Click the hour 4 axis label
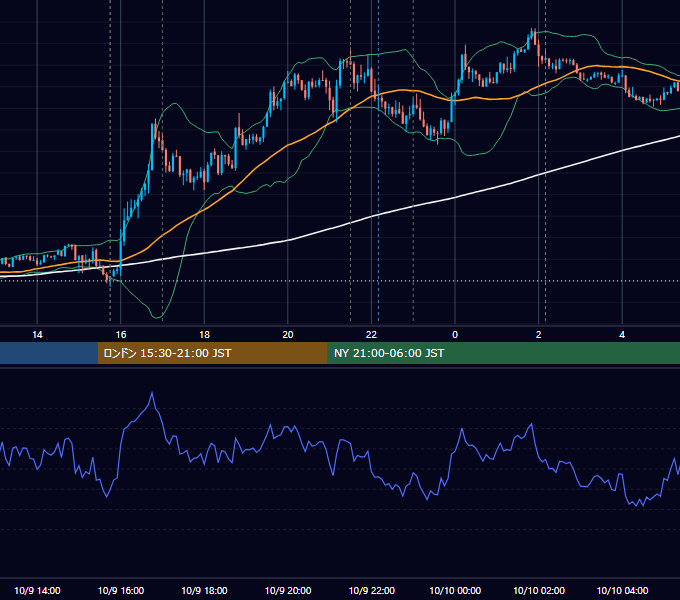 pyautogui.click(x=622, y=335)
